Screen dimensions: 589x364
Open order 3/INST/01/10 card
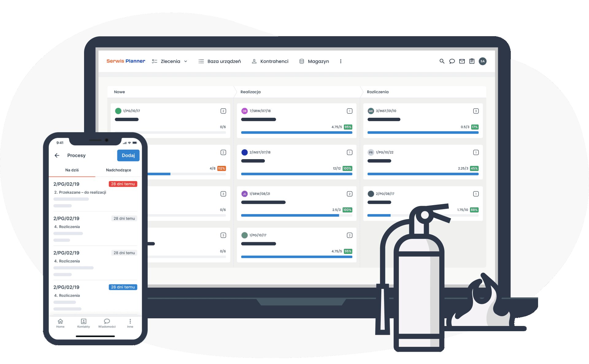[423, 121]
